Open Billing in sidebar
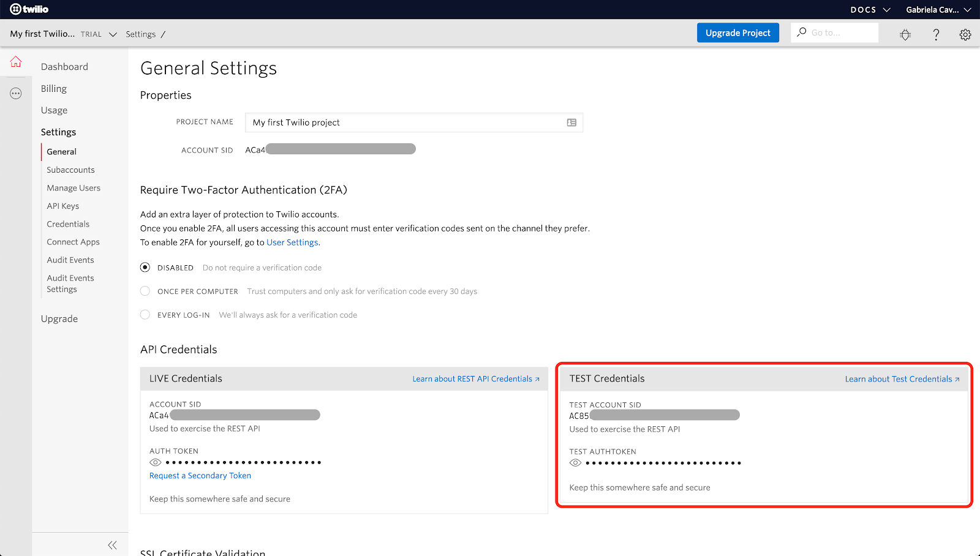Viewport: 980px width, 556px height. point(54,89)
